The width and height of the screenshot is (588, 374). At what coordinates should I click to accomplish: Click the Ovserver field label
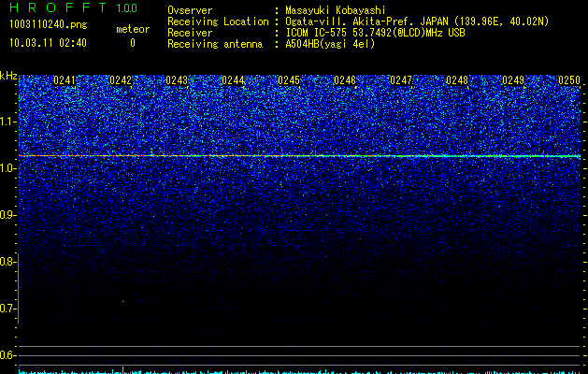190,10
